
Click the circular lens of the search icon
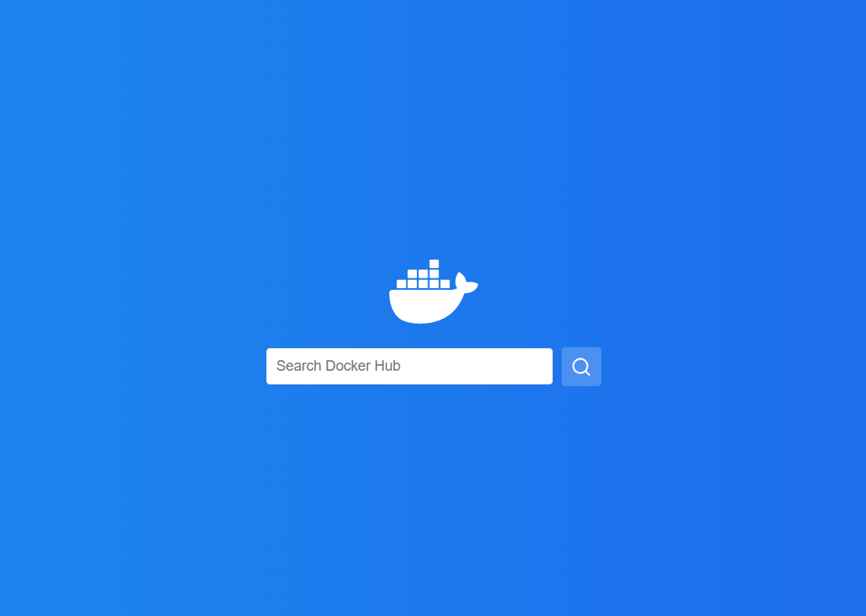[x=580, y=366]
